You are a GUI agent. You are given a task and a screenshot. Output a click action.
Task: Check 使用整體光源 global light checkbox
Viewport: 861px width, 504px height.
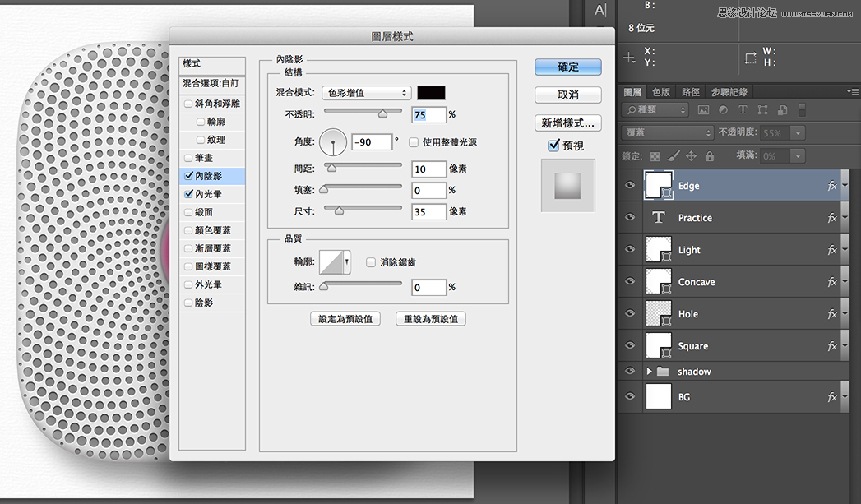pyautogui.click(x=414, y=142)
